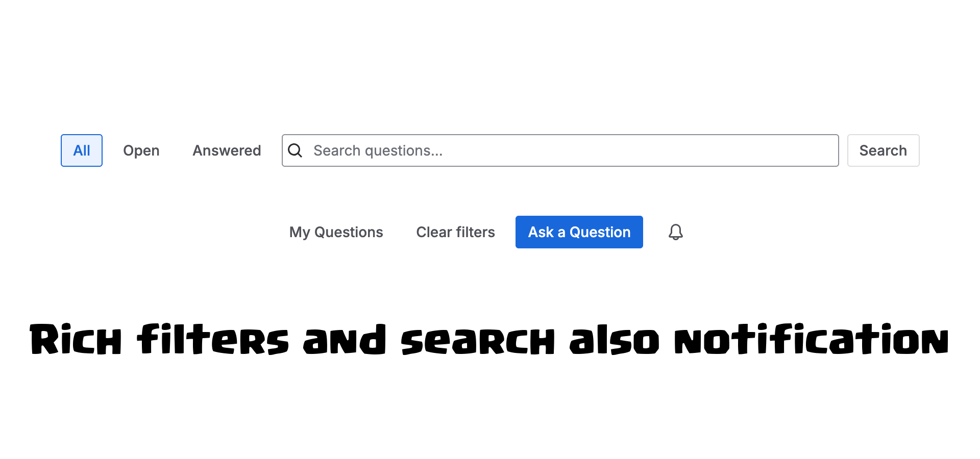Start a new question with the blue button
980x459 pixels.
579,232
